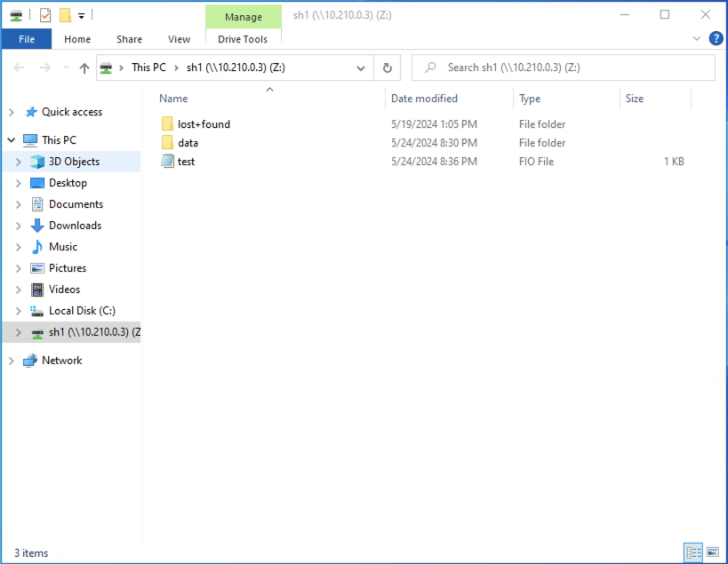Click the Search magnifier icon
The image size is (728, 564).
click(428, 68)
